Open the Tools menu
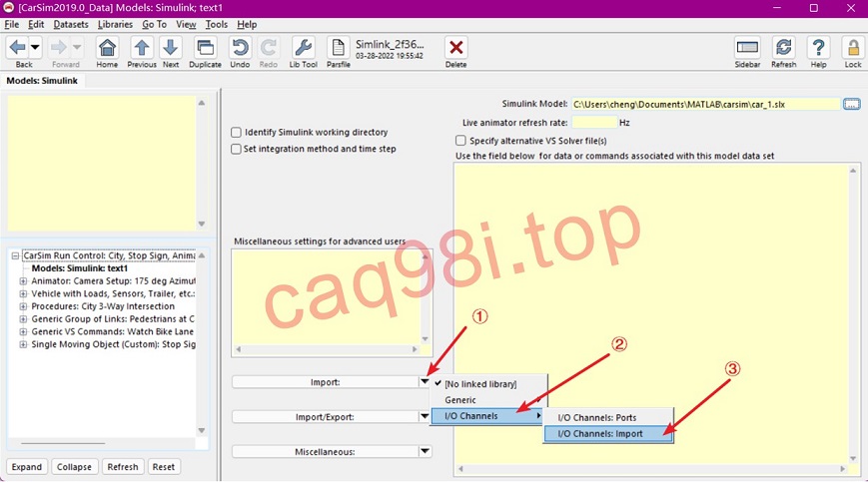This screenshot has height=482, width=868. 217,24
